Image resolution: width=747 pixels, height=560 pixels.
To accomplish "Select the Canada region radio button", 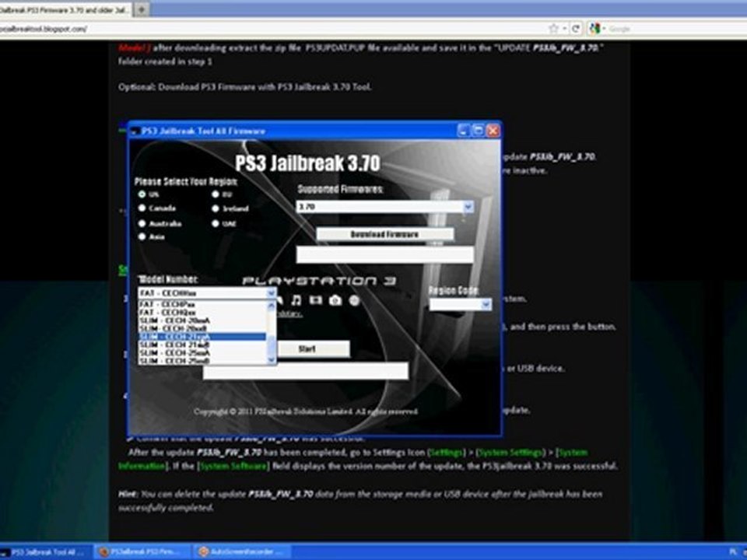I will pyautogui.click(x=142, y=208).
